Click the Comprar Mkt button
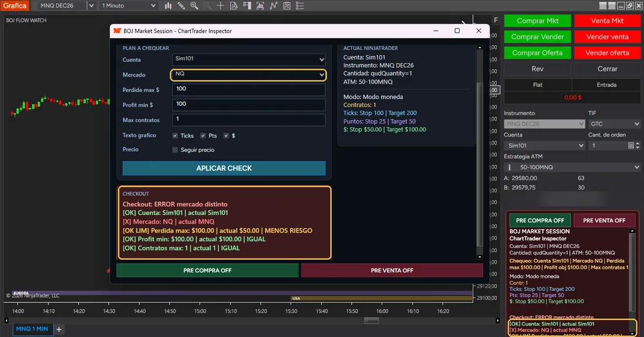Viewport: 644px width, 337px height. pos(537,20)
